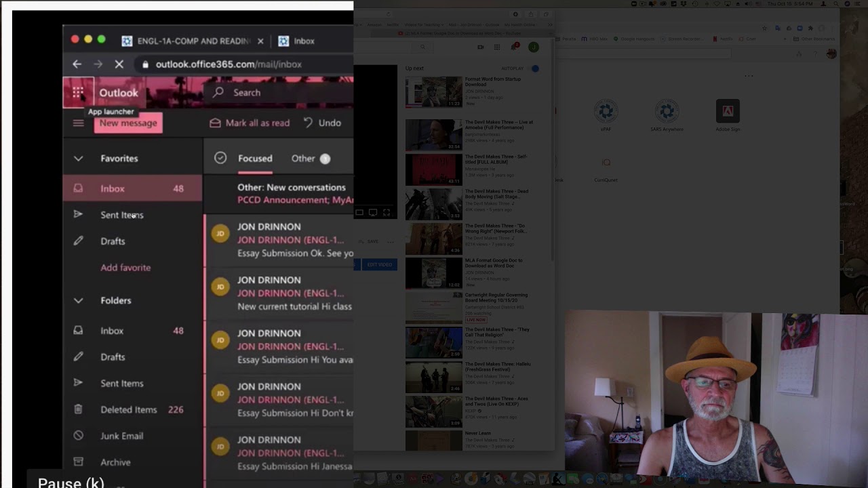
Task: Click the AirPlay icon on YouTube player
Action: [x=373, y=213]
